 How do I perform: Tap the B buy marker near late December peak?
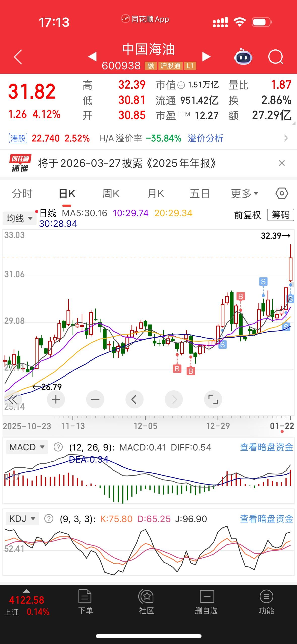(x=241, y=296)
